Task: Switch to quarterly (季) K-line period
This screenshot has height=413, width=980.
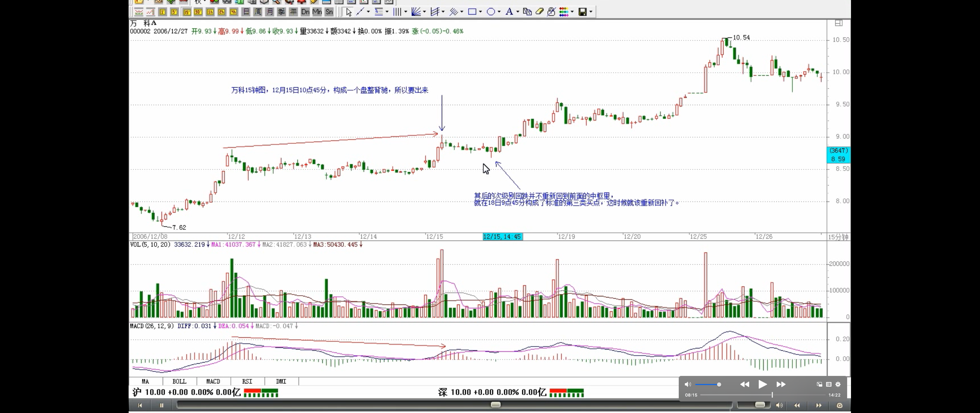Action: (281, 12)
